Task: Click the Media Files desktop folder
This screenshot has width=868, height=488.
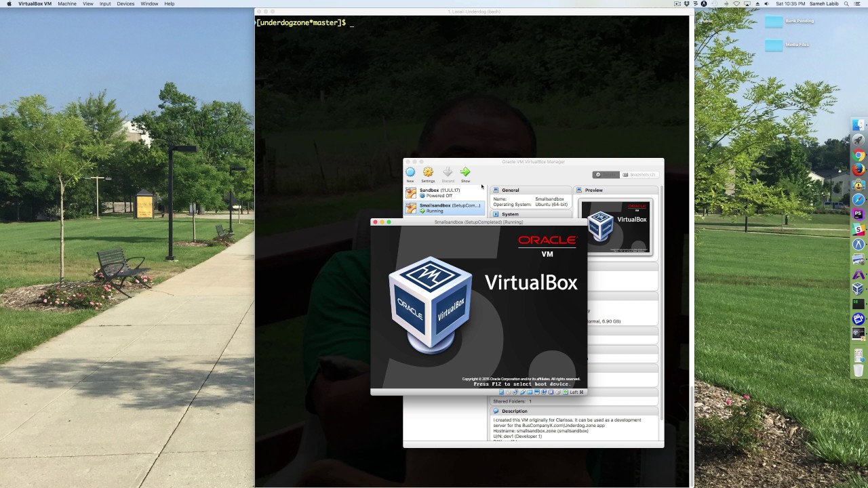Action: tap(774, 45)
